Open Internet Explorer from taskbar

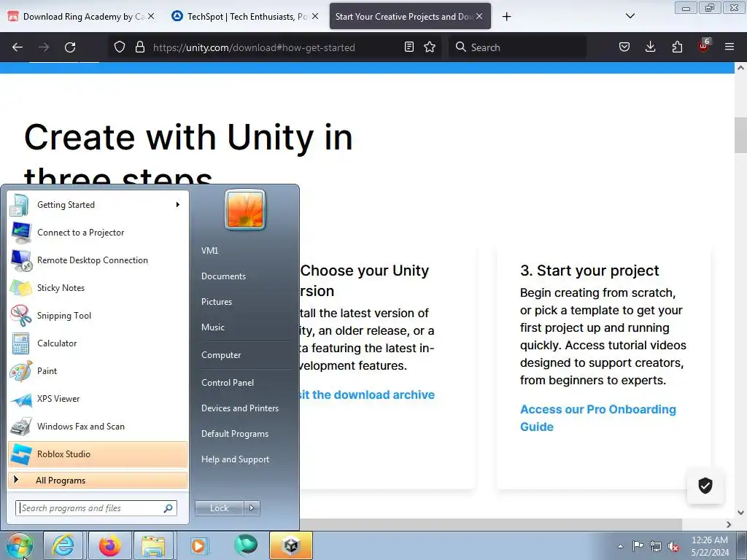click(x=63, y=545)
